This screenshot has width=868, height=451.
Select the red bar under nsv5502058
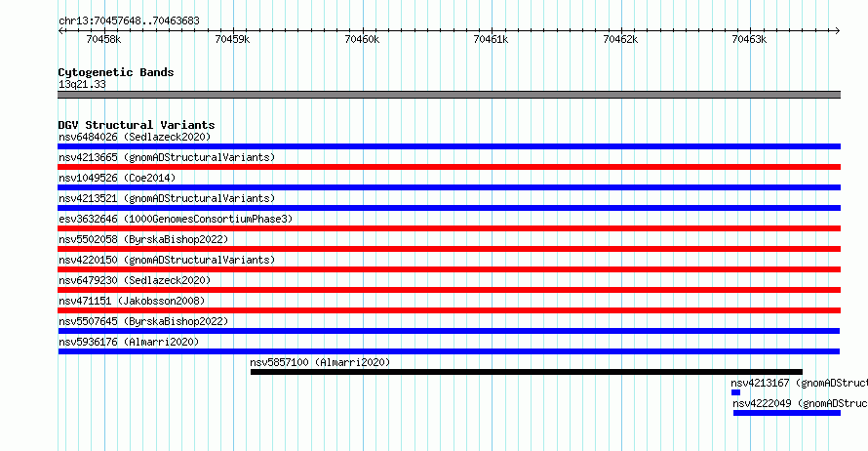point(449,249)
